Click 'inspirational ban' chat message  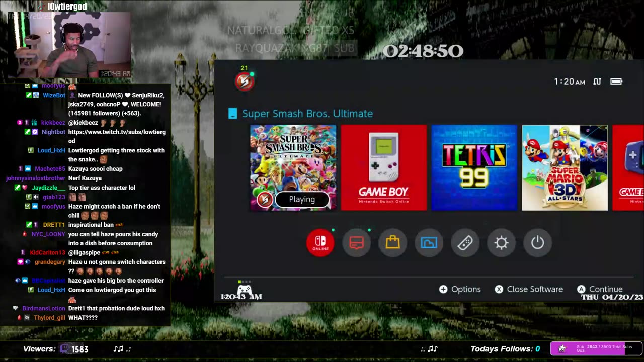coord(91,225)
